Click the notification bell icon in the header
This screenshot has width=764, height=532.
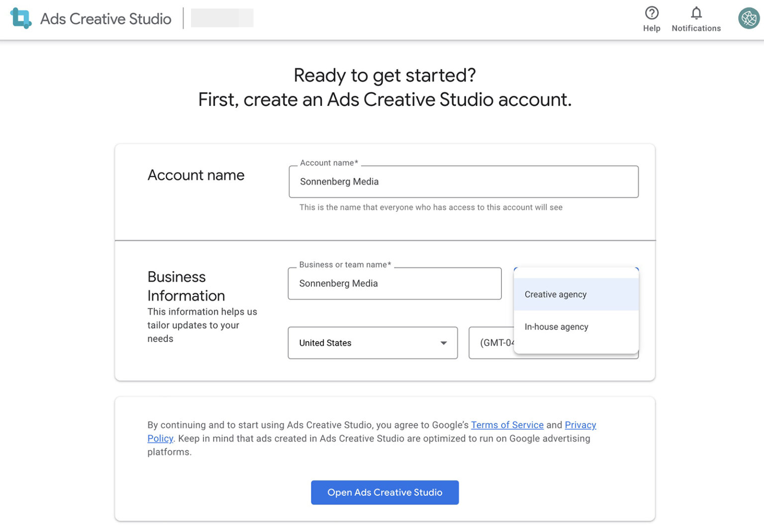coord(696,13)
